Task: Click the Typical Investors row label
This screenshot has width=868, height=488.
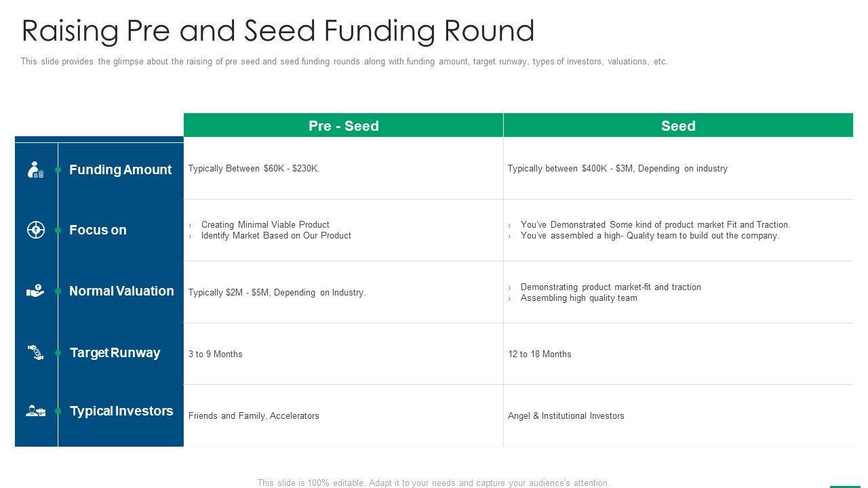Action: click(121, 411)
